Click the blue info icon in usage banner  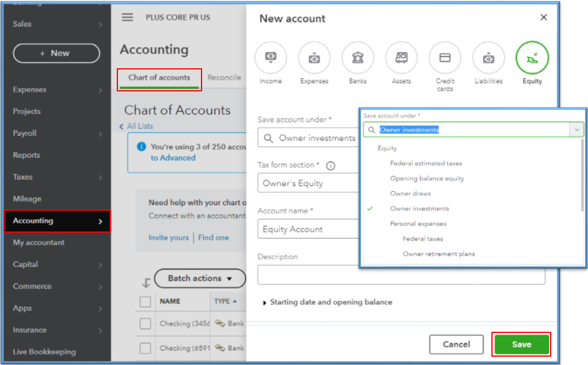pyautogui.click(x=142, y=147)
